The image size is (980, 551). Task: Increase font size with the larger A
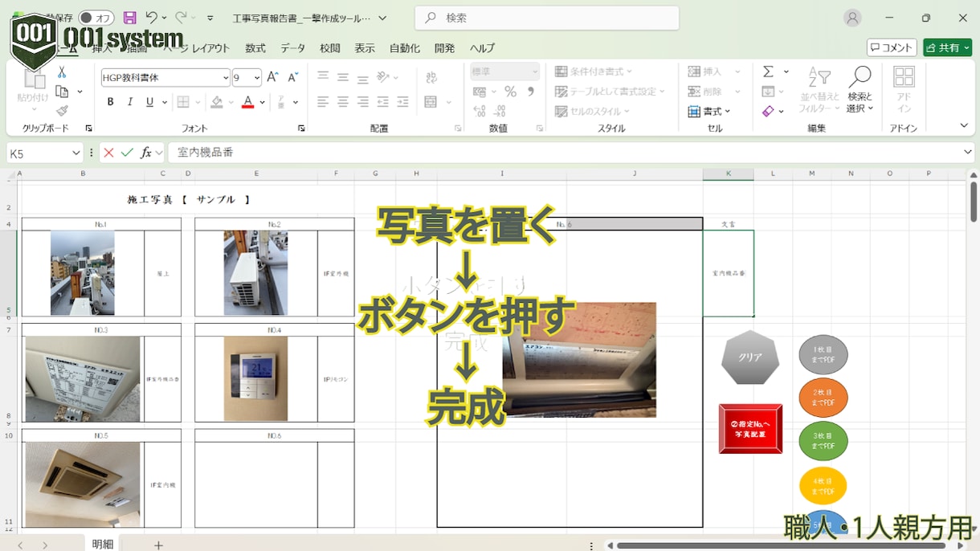pyautogui.click(x=272, y=78)
